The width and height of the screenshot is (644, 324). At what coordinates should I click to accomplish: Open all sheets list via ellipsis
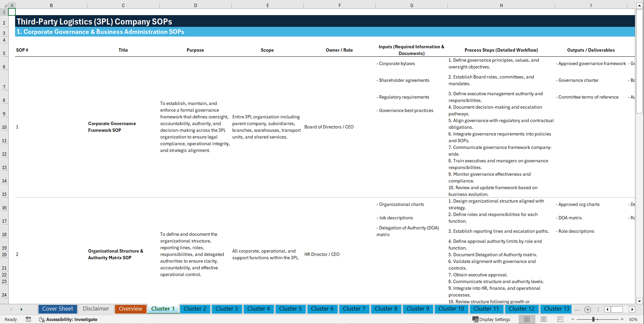click(577, 309)
